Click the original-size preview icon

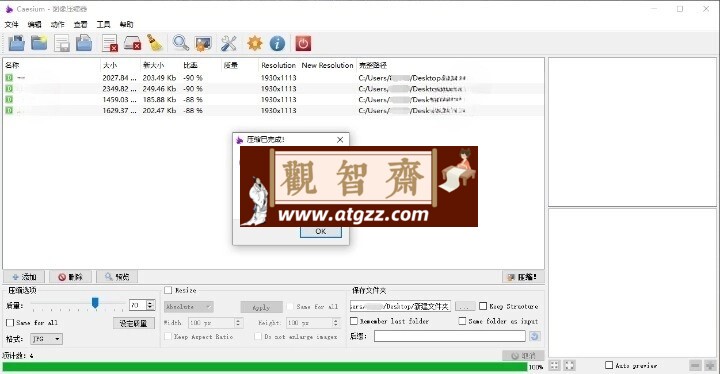click(x=569, y=366)
